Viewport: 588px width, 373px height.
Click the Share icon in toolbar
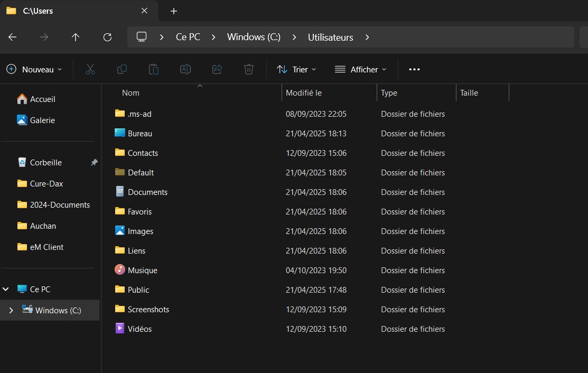pos(217,69)
